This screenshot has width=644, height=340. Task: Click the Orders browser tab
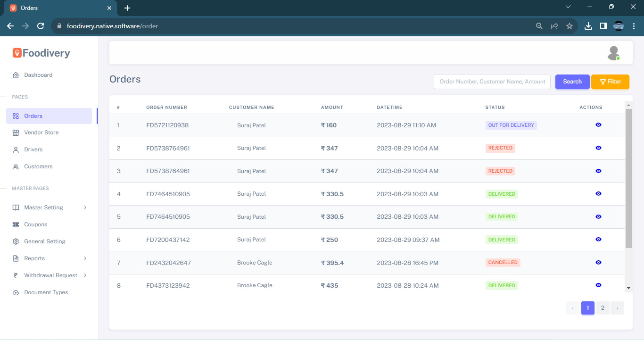60,8
